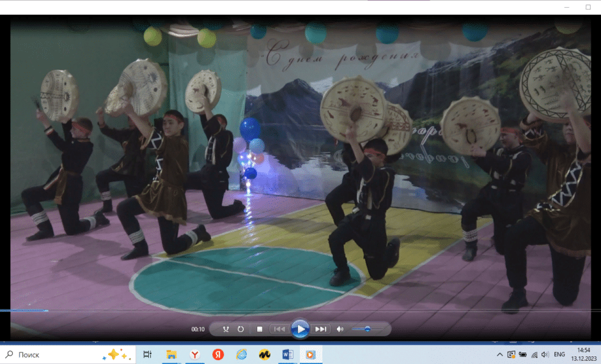Skip to the next track
The width and height of the screenshot is (601, 364).
[321, 329]
